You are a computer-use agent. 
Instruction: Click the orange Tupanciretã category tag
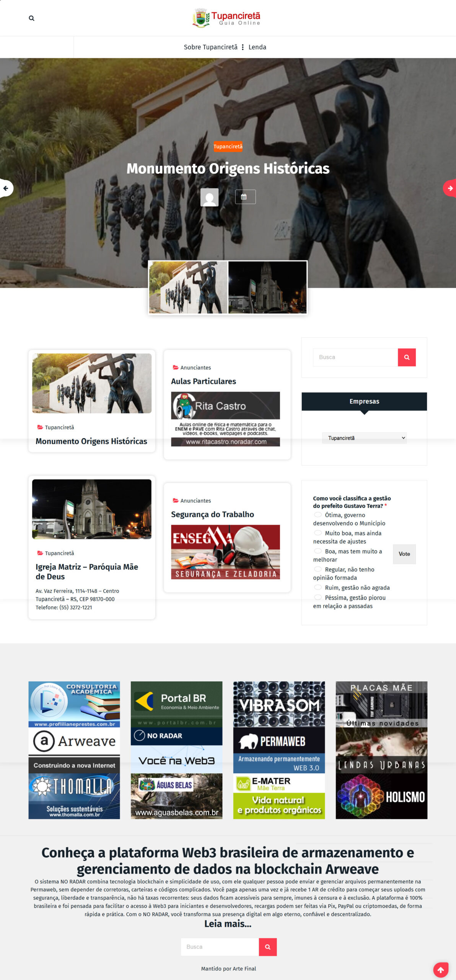[228, 146]
